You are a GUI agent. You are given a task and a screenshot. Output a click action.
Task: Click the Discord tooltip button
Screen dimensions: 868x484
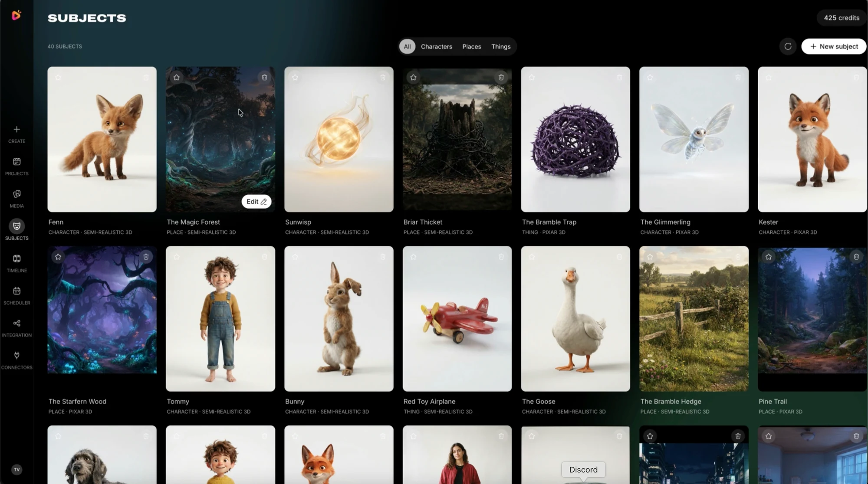[583, 470]
